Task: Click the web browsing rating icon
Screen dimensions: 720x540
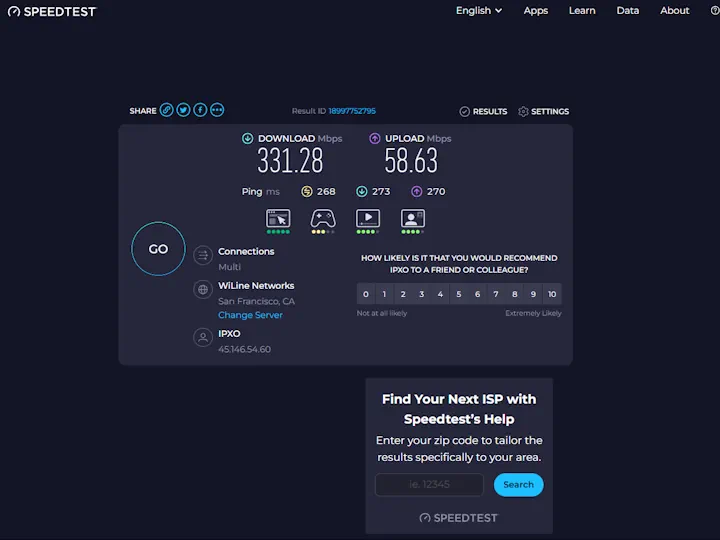Action: click(x=278, y=221)
